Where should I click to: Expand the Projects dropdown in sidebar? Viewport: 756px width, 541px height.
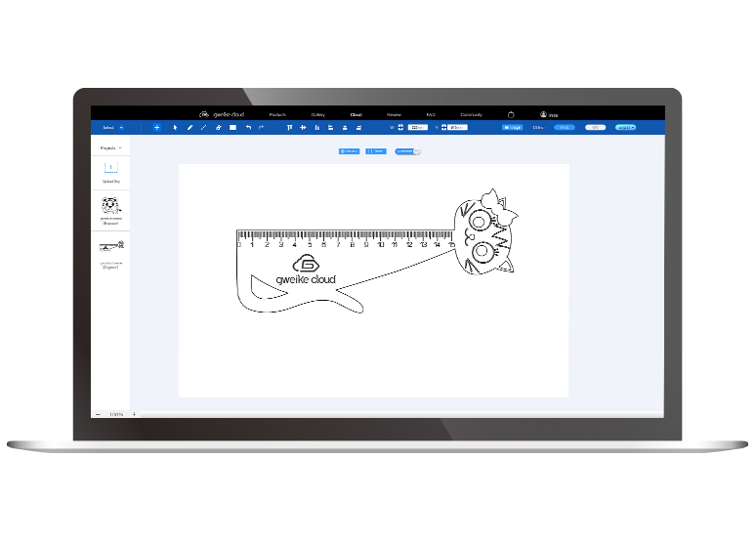[x=110, y=147]
